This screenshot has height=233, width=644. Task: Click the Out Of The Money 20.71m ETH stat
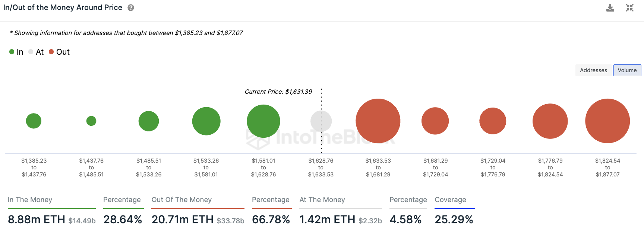coord(182,220)
